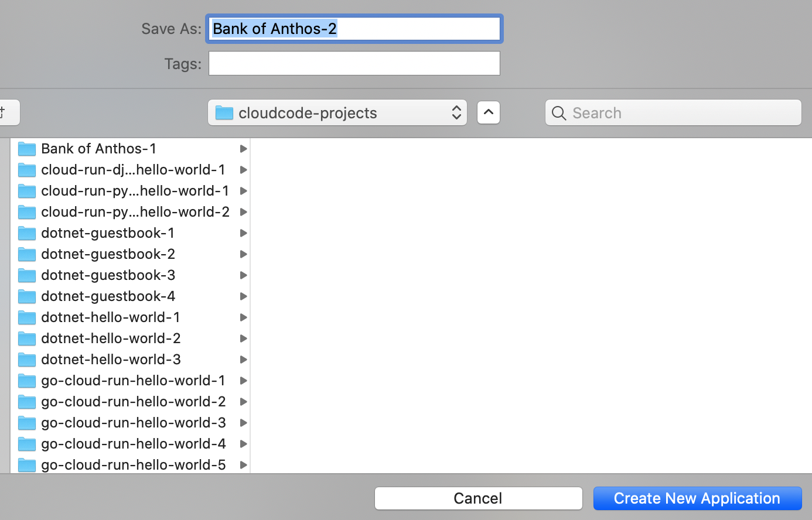Click the dotnet-guestbook-1 folder icon
The image size is (812, 520).
27,233
